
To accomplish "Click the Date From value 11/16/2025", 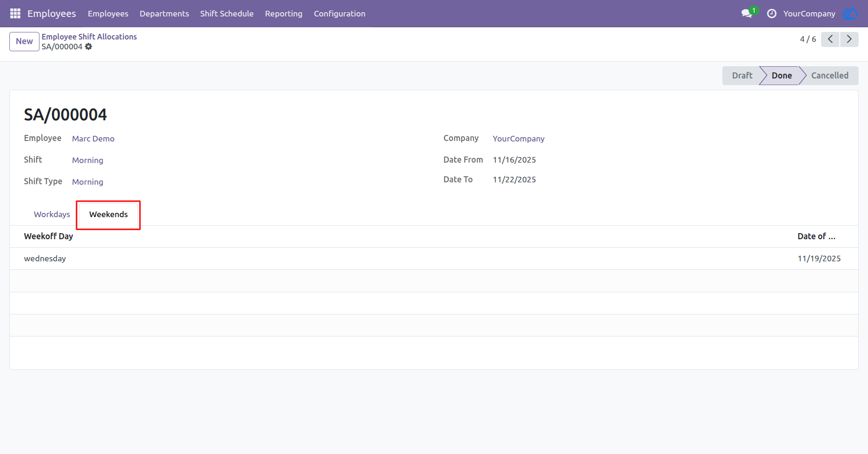I will coord(514,160).
